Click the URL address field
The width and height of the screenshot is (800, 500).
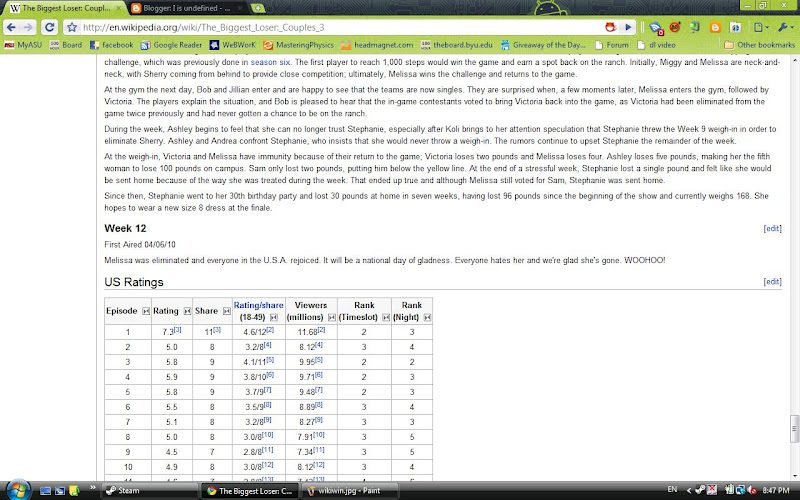(342, 28)
